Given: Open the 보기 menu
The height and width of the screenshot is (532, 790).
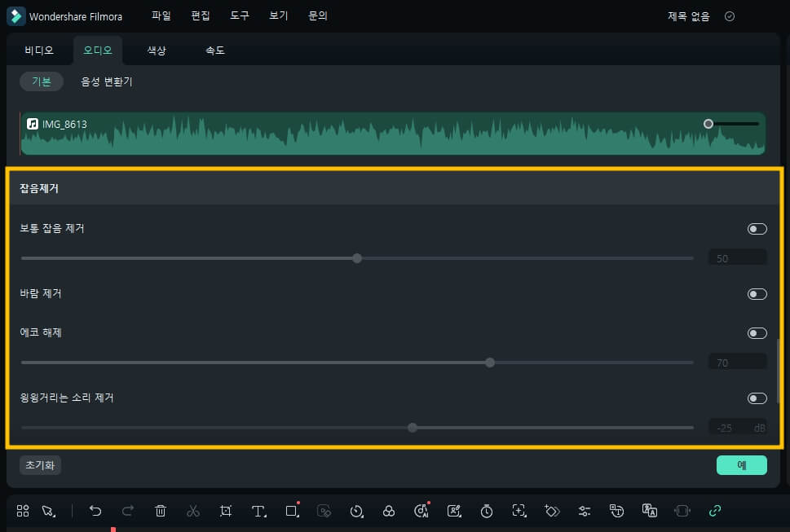Looking at the screenshot, I should (x=279, y=16).
